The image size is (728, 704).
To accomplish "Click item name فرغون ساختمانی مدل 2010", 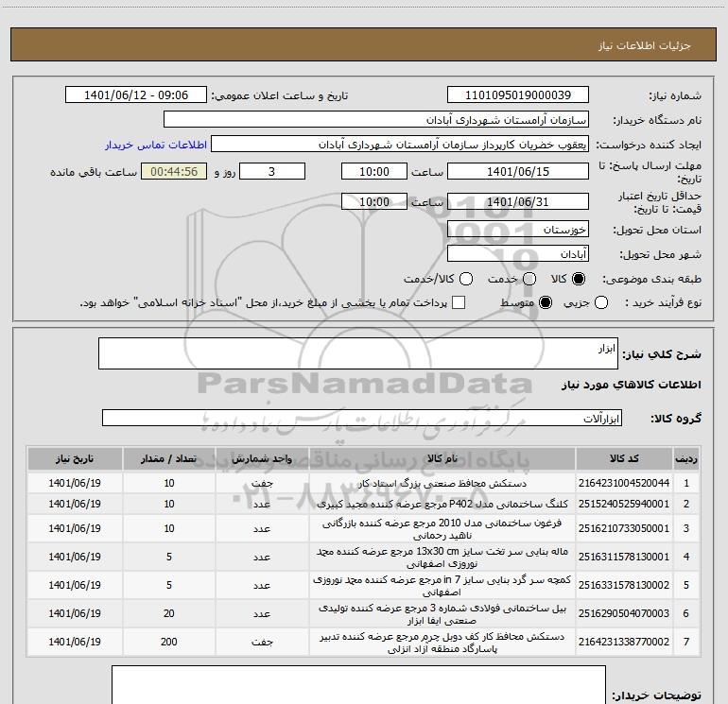I will click(x=442, y=529).
